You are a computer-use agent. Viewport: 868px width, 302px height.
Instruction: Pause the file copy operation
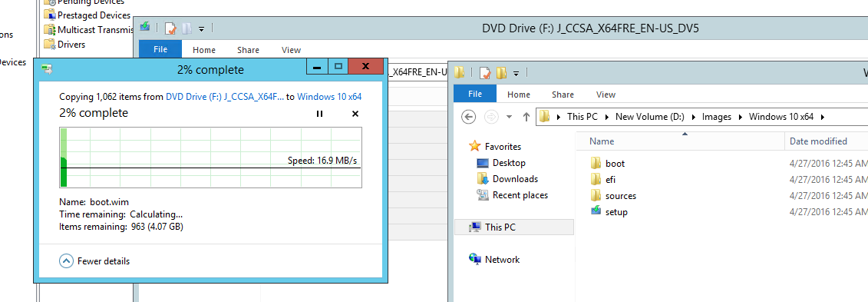(x=319, y=114)
